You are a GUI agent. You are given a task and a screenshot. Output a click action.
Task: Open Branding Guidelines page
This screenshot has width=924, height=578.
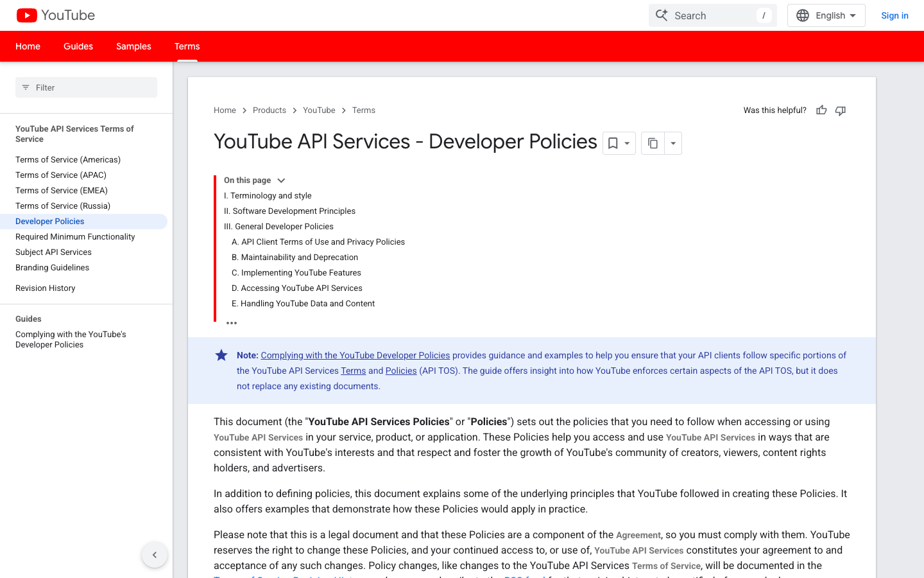tap(52, 267)
